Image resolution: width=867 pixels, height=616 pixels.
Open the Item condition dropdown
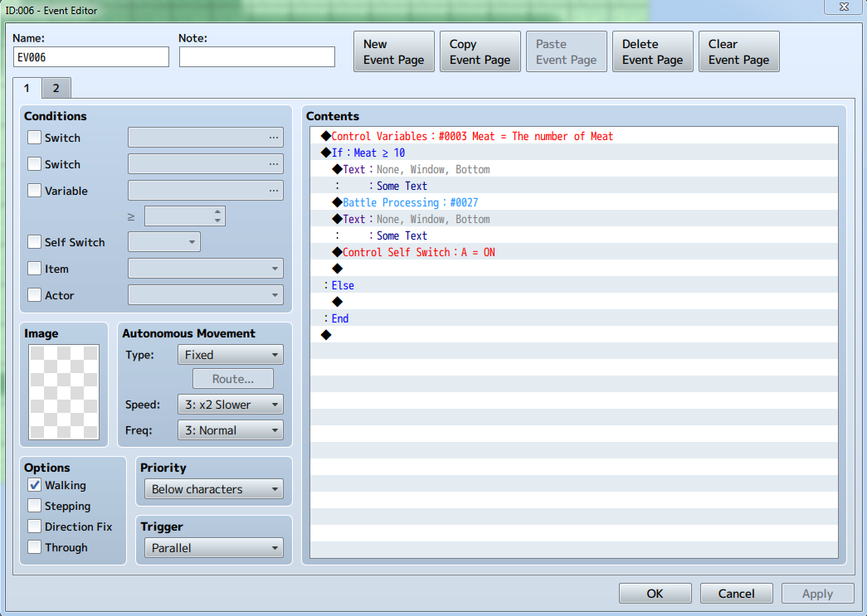[206, 269]
